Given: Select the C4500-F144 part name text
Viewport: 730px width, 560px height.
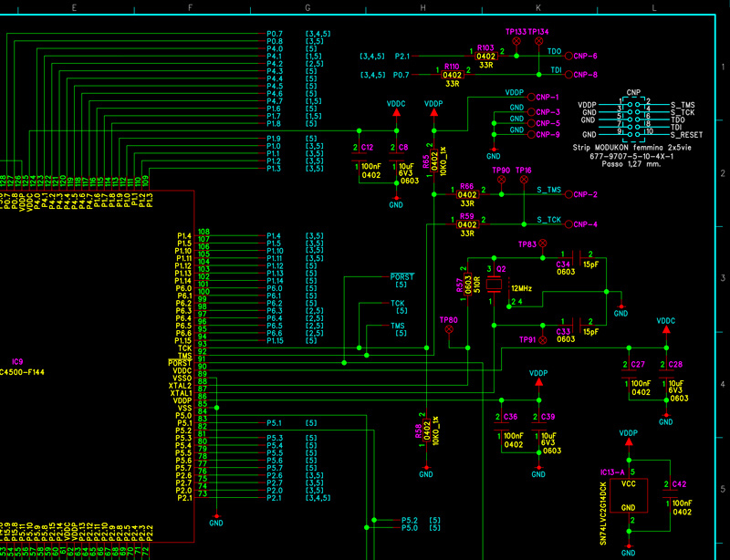Looking at the screenshot, I should point(22,370).
